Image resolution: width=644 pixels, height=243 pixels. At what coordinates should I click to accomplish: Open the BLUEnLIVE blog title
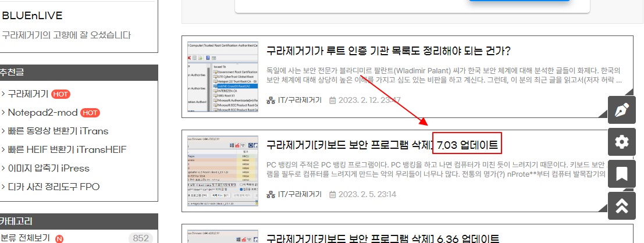tap(32, 16)
